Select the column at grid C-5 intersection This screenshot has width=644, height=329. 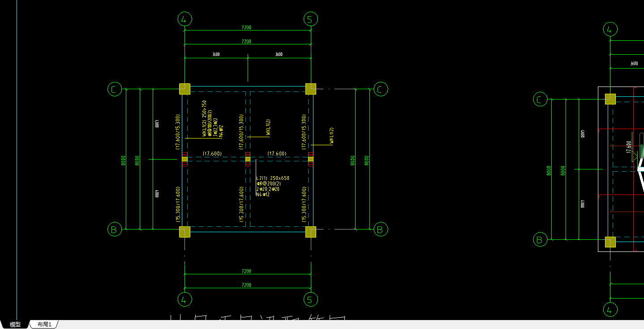pyautogui.click(x=311, y=89)
